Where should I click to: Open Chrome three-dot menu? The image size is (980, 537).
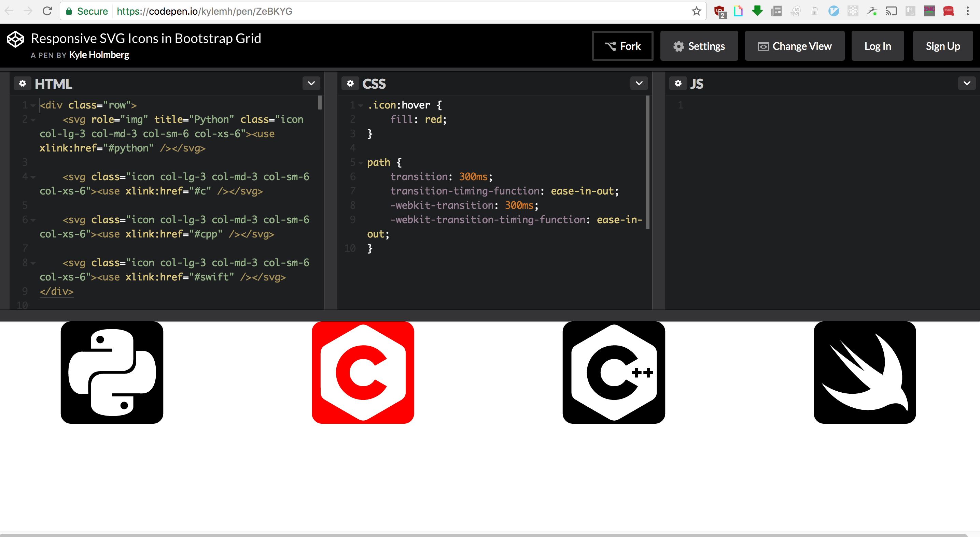click(x=967, y=11)
